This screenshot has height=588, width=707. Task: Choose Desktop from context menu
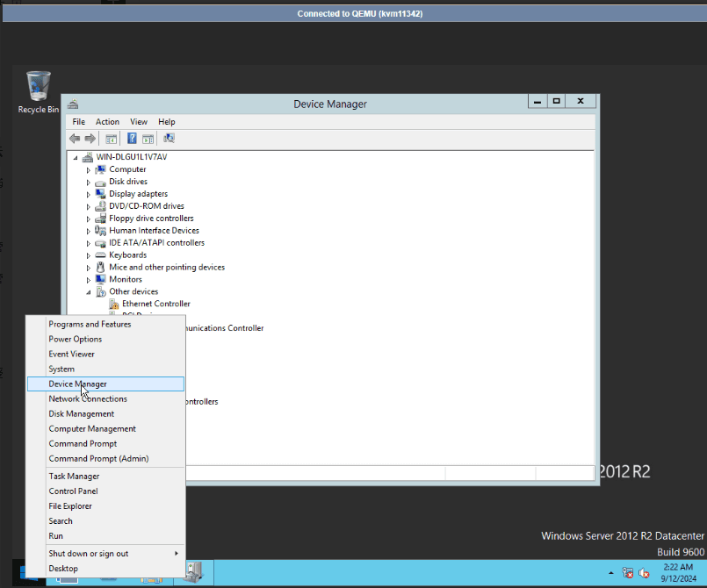click(105, 568)
